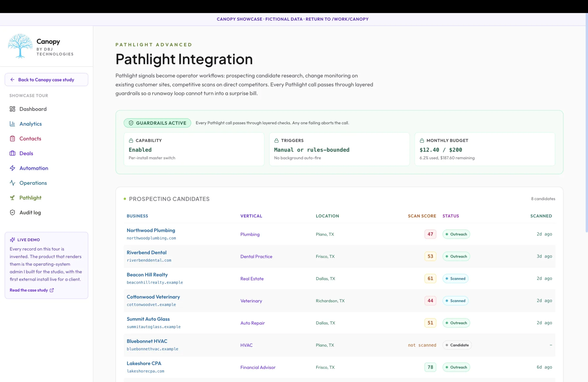This screenshot has width=588, height=382.
Task: Click Outreach status badge for Northwood Plumbing
Action: pyautogui.click(x=456, y=234)
